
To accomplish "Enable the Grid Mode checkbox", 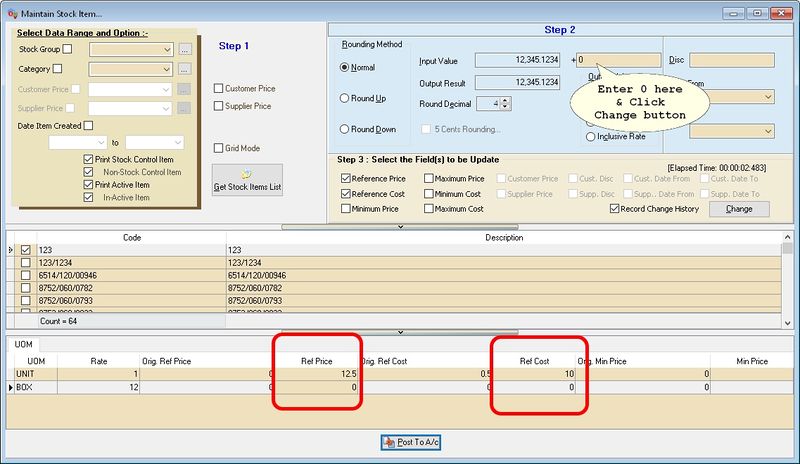I will pos(219,148).
